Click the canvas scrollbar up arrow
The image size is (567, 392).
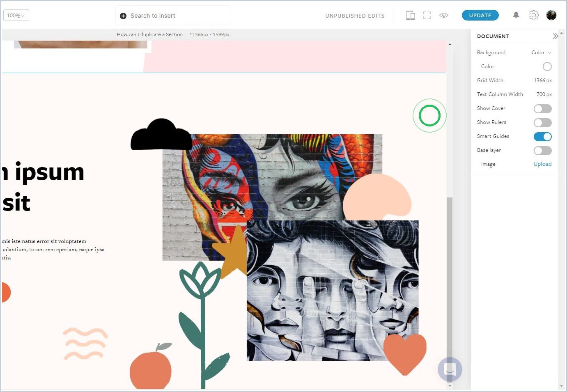[x=450, y=44]
